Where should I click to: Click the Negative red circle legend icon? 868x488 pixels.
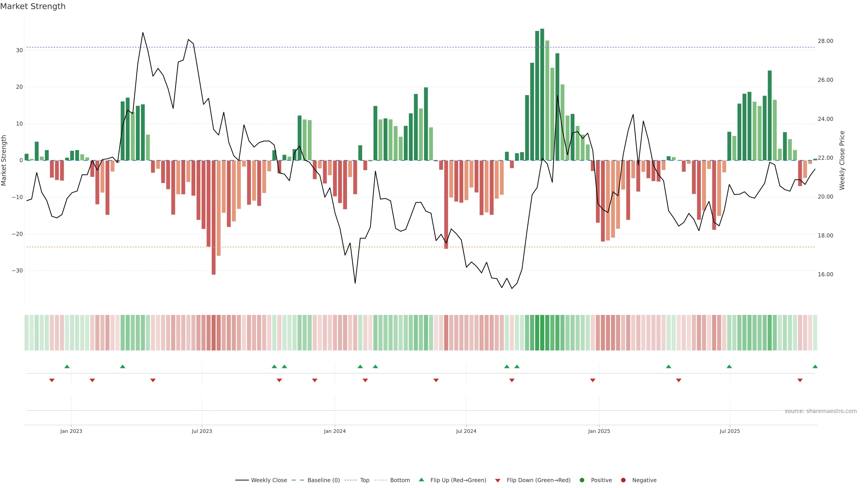pos(623,480)
